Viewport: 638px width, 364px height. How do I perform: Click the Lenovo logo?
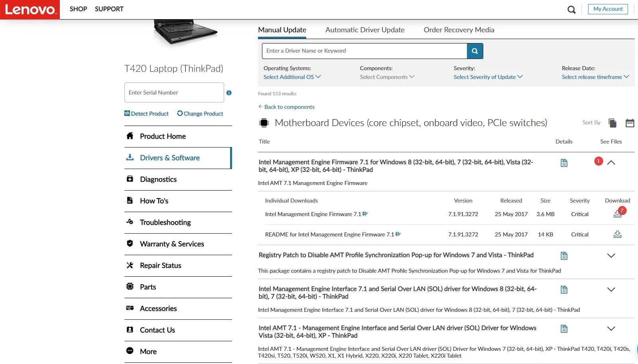click(x=30, y=10)
